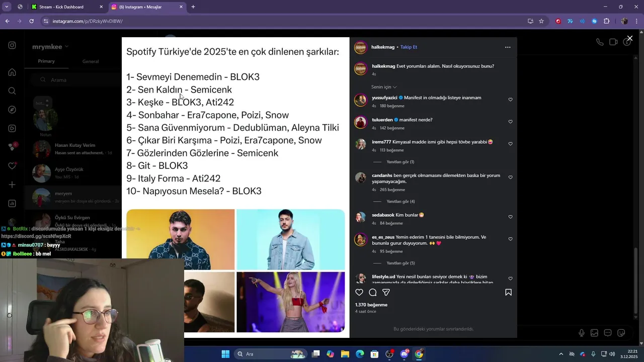Like lifestyle.ud's comment
Screen dimensions: 644x362
[x=510, y=279]
